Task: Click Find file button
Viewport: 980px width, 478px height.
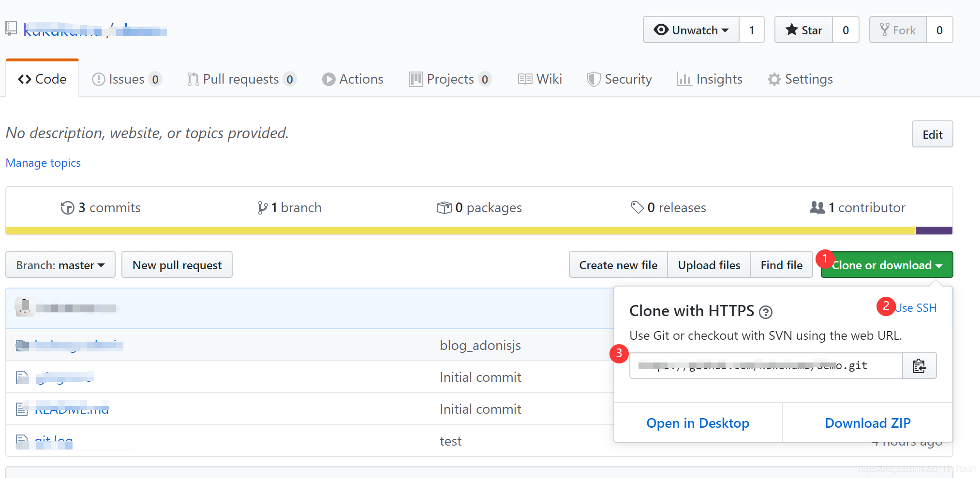Action: pyautogui.click(x=781, y=265)
